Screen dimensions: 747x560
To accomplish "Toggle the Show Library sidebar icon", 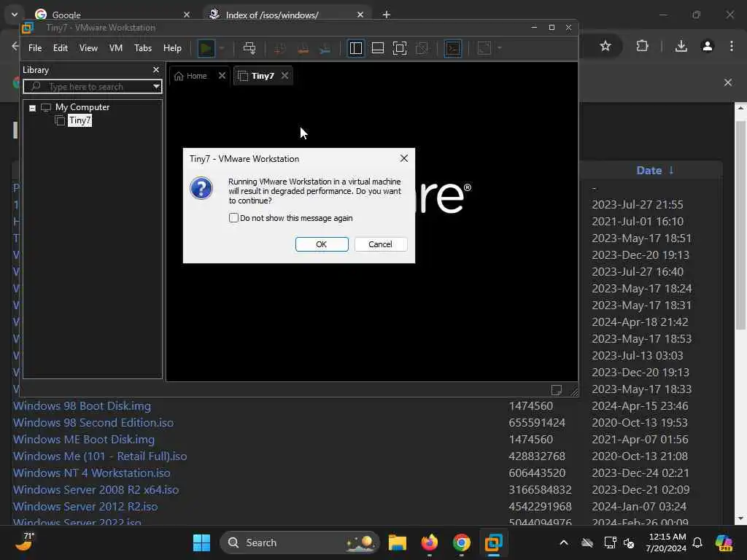I will (x=356, y=48).
